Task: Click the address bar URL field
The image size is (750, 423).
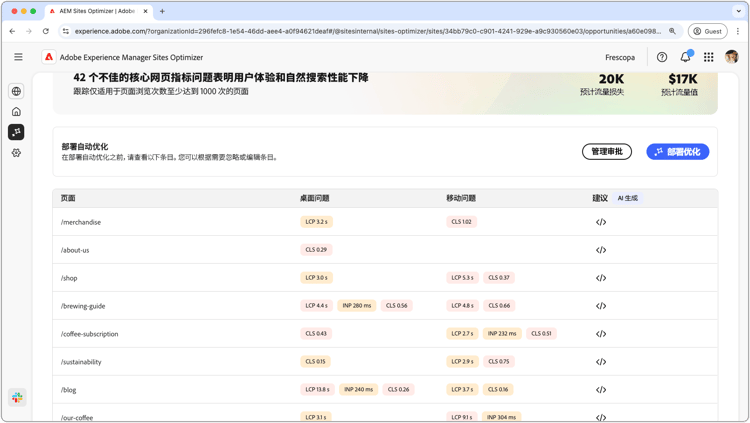Action: pyautogui.click(x=367, y=31)
